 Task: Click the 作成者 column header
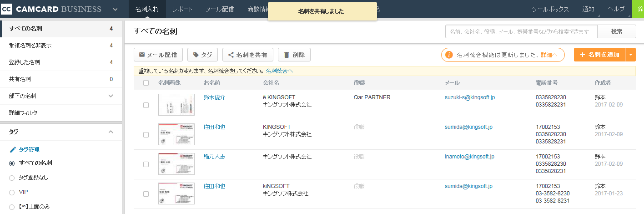pyautogui.click(x=603, y=83)
